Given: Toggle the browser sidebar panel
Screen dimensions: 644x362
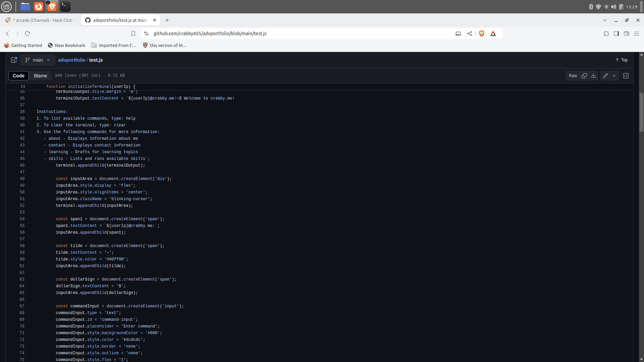Looking at the screenshot, I should [x=616, y=34].
